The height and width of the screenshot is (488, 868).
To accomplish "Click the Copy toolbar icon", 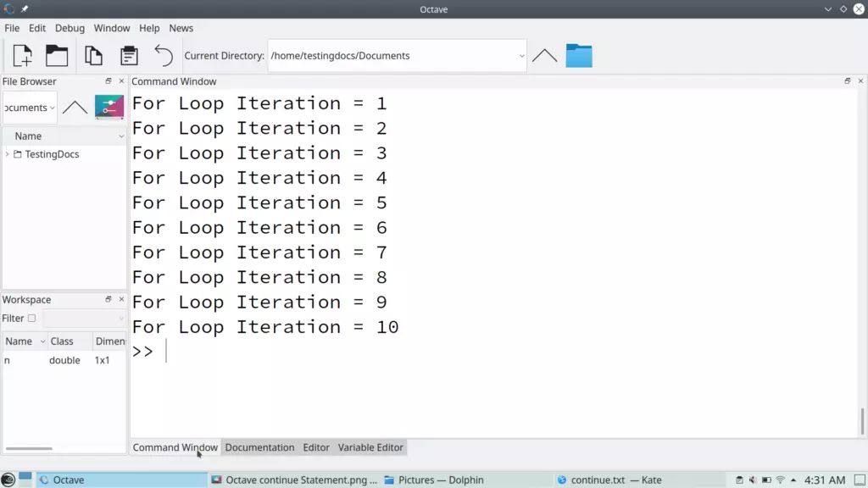I will [x=93, y=55].
